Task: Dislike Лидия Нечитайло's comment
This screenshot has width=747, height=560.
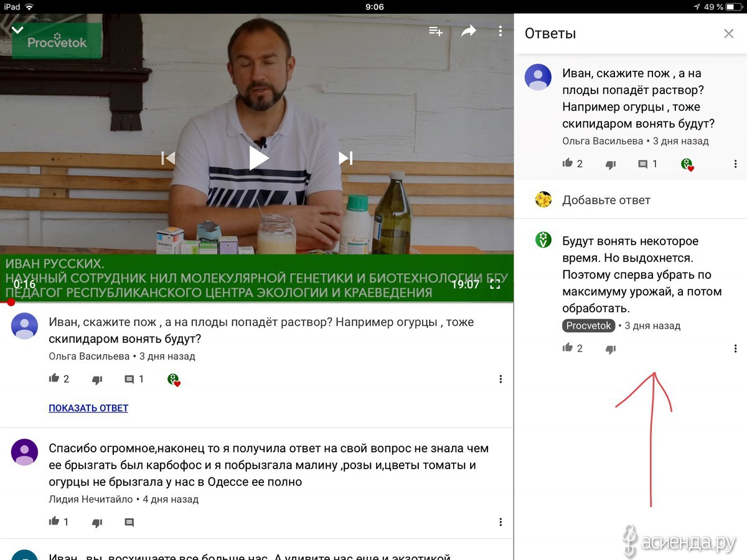Action: 97,523
